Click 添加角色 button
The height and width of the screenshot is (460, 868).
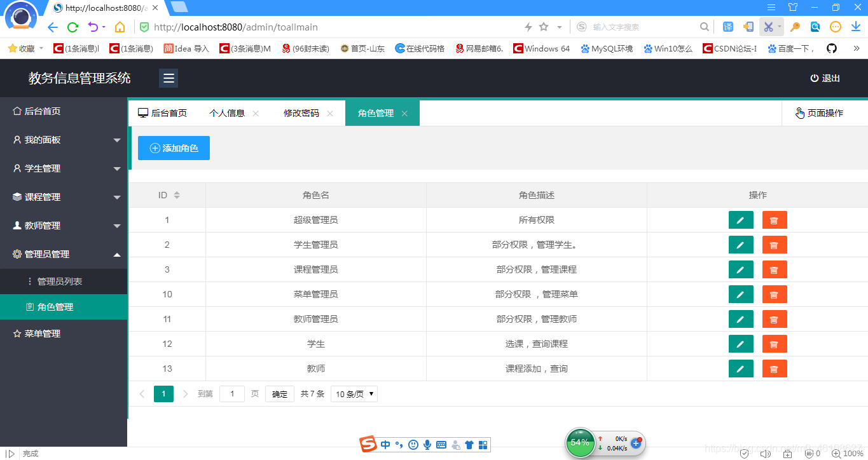[x=174, y=148]
